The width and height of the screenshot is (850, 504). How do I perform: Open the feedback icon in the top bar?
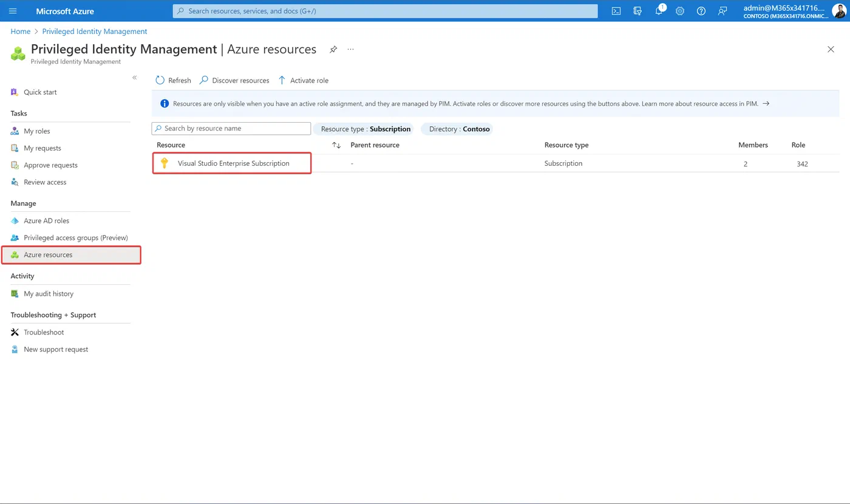(x=722, y=11)
